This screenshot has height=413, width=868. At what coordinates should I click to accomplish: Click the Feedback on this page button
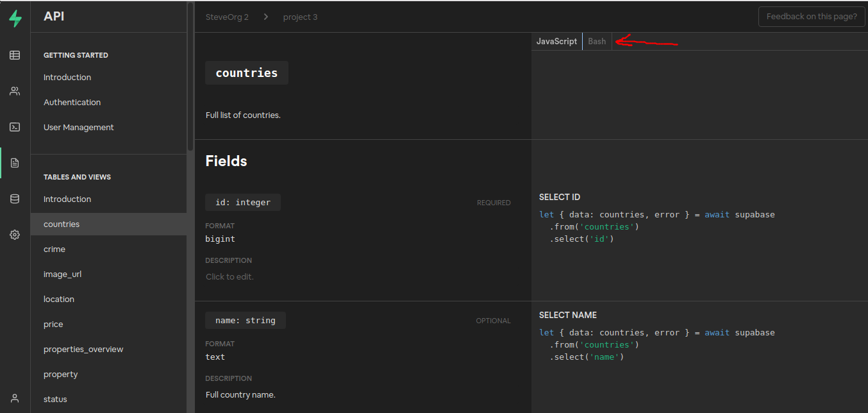click(812, 17)
